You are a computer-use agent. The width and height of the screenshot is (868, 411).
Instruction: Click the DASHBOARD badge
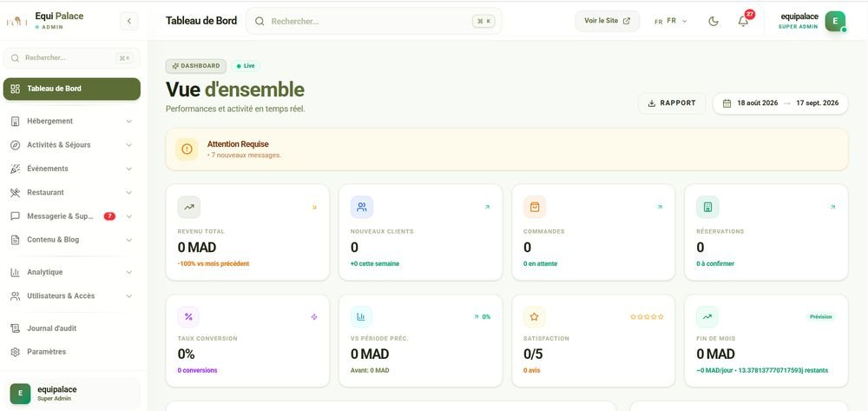[196, 66]
